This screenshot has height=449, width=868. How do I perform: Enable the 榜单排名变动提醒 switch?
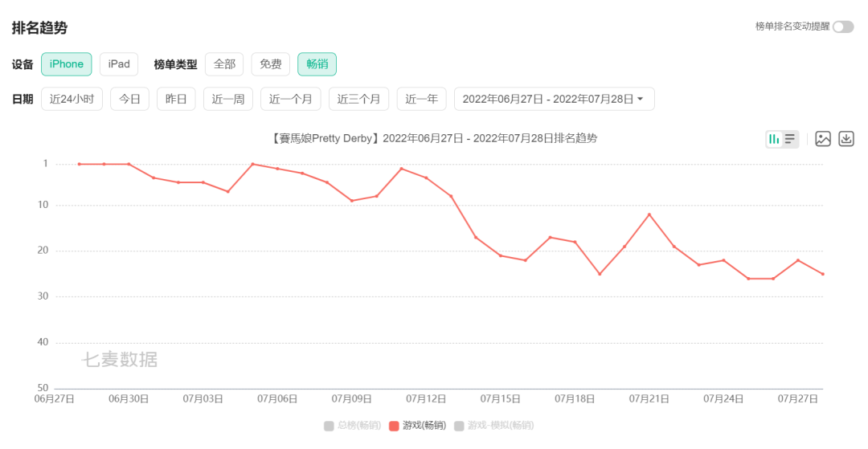click(843, 27)
